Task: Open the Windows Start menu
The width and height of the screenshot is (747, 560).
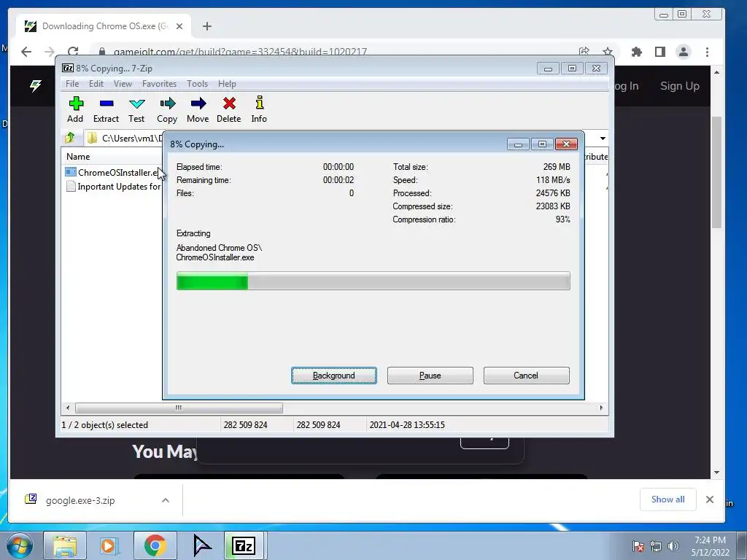Action: pos(20,545)
